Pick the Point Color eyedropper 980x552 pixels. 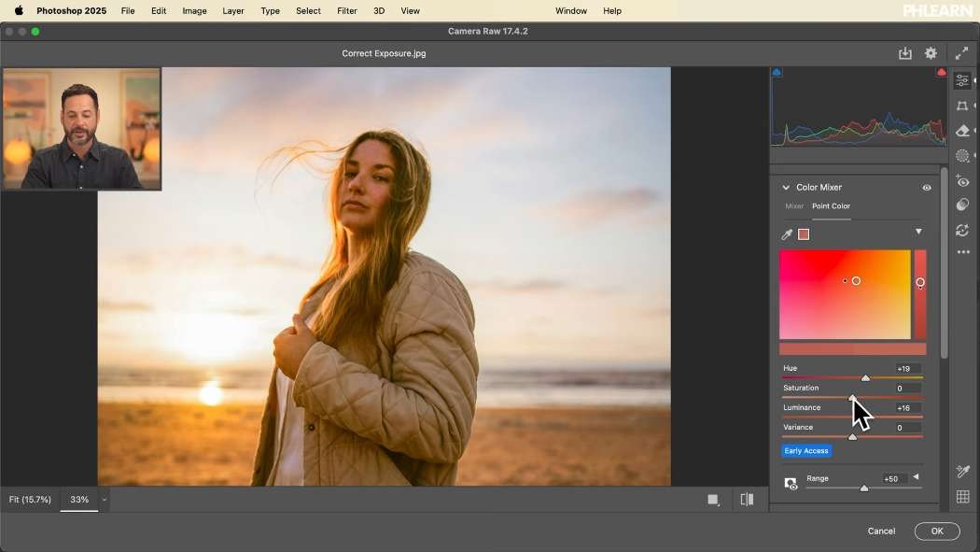point(787,234)
